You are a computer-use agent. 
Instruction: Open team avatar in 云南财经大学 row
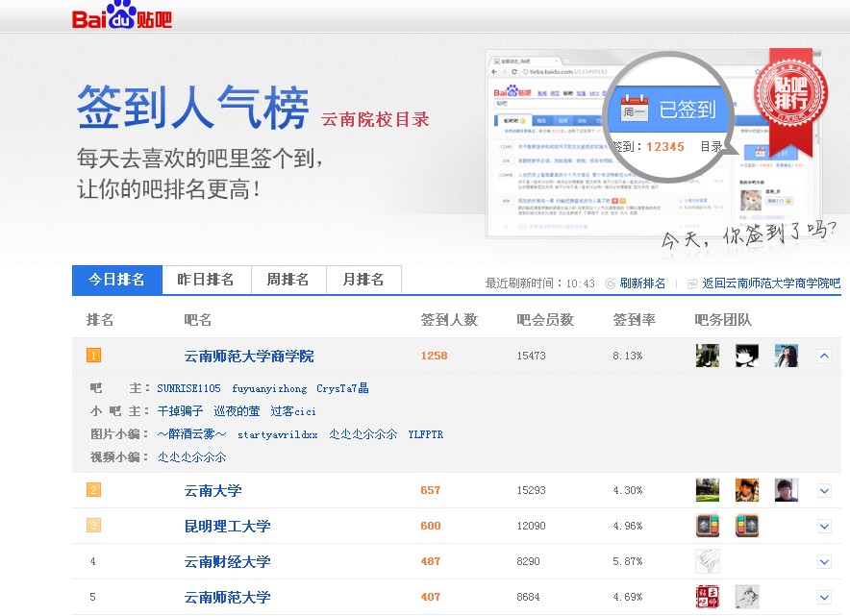coord(708,561)
